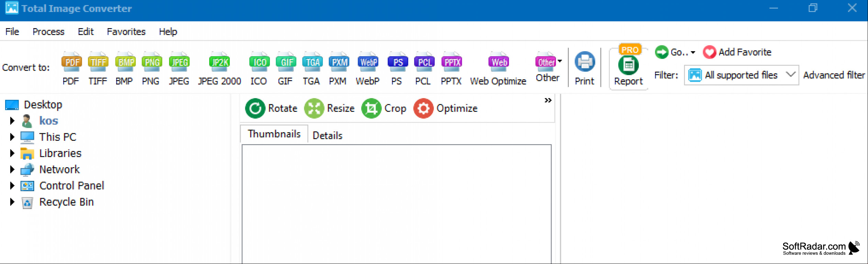The width and height of the screenshot is (868, 264).
Task: Expand the Network node
Action: pos(12,169)
